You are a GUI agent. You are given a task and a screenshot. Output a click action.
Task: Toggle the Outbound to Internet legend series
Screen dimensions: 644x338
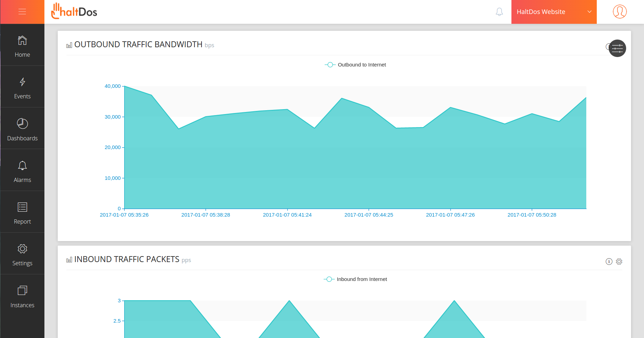coord(355,65)
